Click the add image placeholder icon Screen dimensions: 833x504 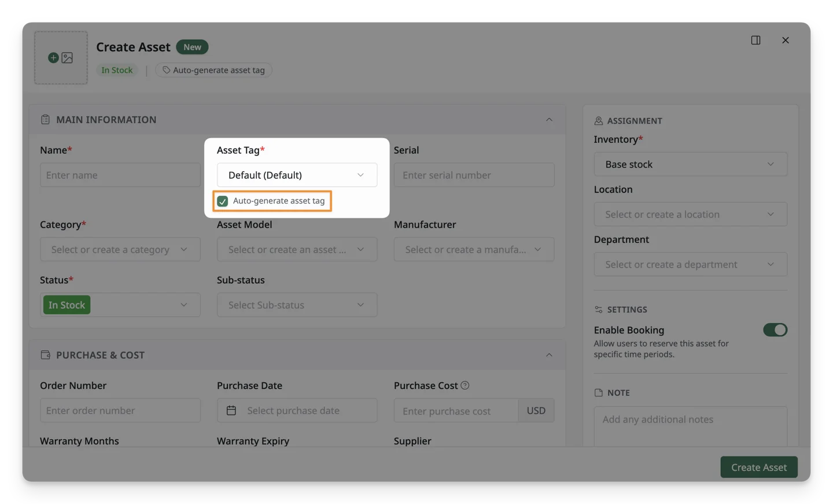click(61, 58)
